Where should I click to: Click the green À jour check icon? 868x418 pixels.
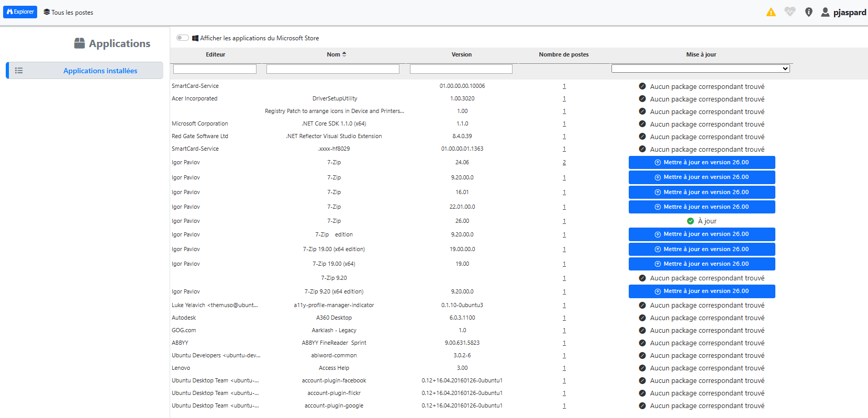[x=690, y=221]
